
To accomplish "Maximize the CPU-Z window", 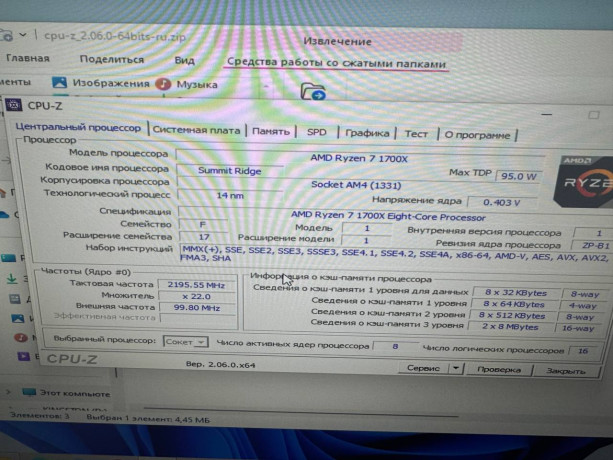I will (594, 115).
